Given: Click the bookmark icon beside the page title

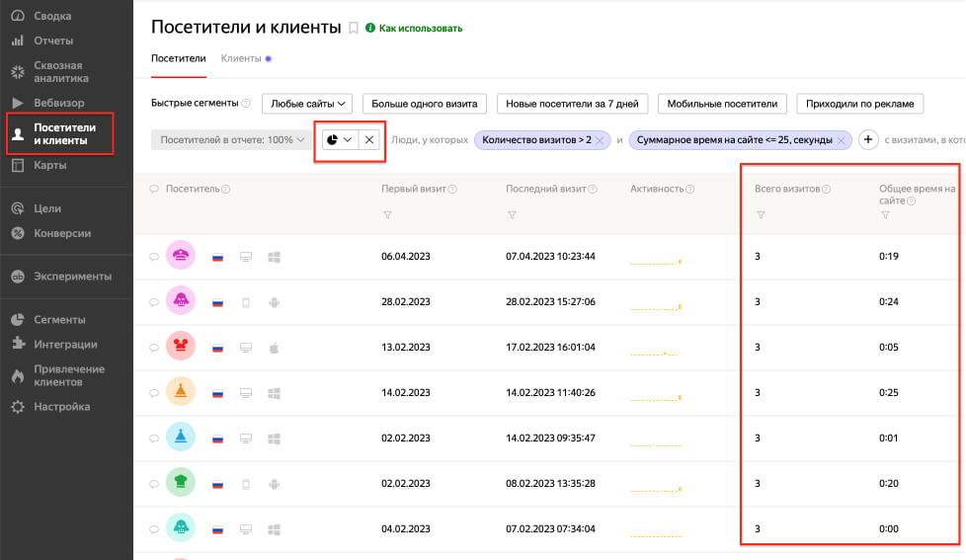Looking at the screenshot, I should pyautogui.click(x=353, y=29).
